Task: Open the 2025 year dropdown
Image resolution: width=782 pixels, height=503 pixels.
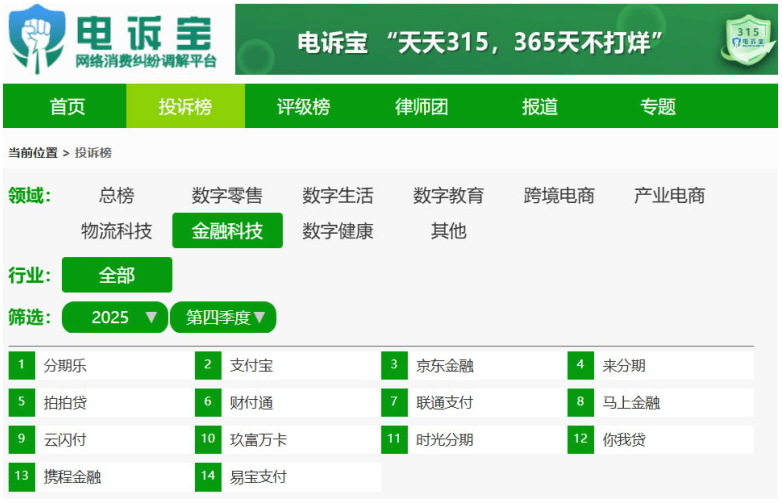Action: pyautogui.click(x=115, y=317)
